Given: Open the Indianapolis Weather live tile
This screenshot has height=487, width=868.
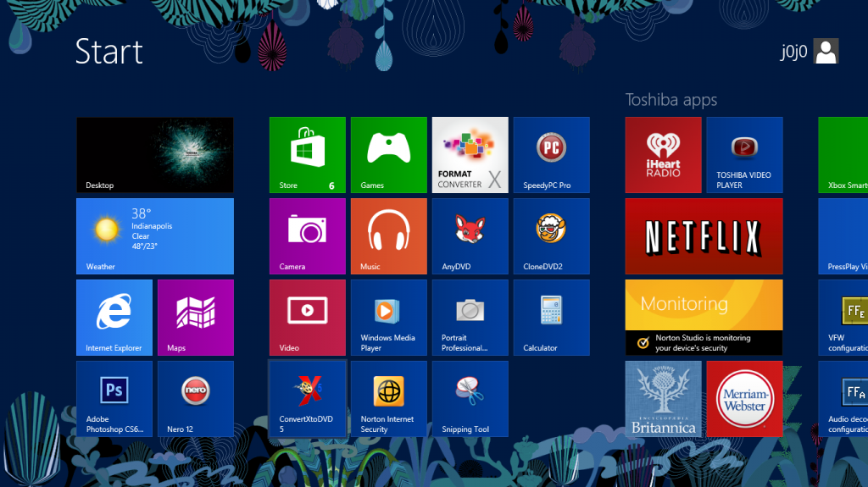Looking at the screenshot, I should click(x=154, y=235).
